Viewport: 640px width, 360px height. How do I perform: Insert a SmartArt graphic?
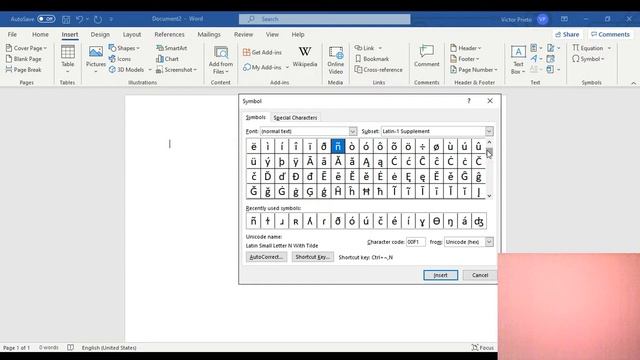point(172,48)
